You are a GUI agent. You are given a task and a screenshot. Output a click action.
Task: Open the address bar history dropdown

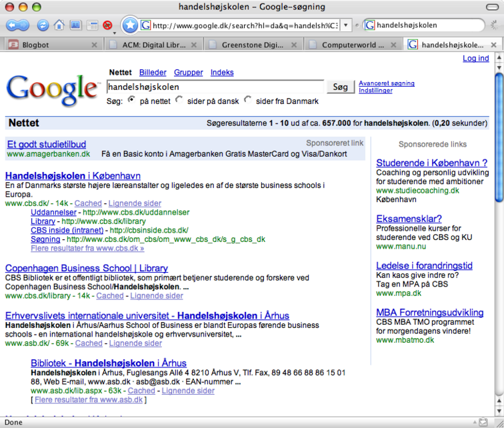tap(345, 25)
